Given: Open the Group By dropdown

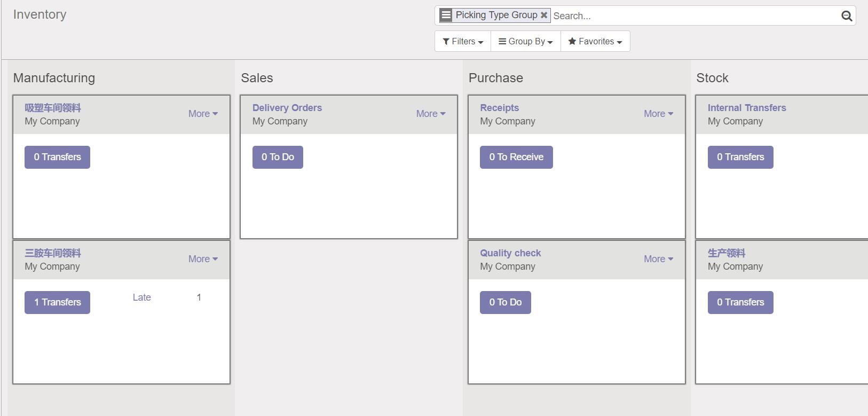Looking at the screenshot, I should tap(526, 41).
